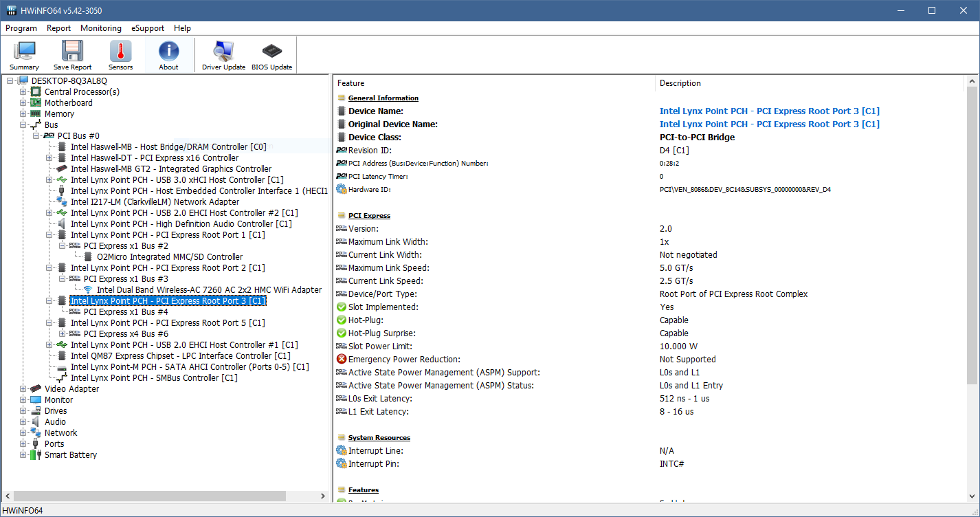Image resolution: width=980 pixels, height=517 pixels.
Task: Click the Drives icon in tree
Action: click(x=36, y=411)
